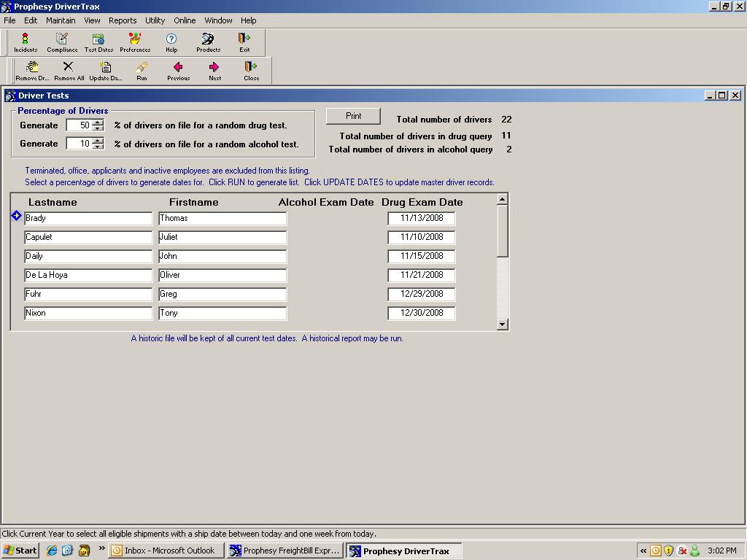The image size is (747, 560).
Task: Click the Close door icon in toolbar
Action: point(251,71)
